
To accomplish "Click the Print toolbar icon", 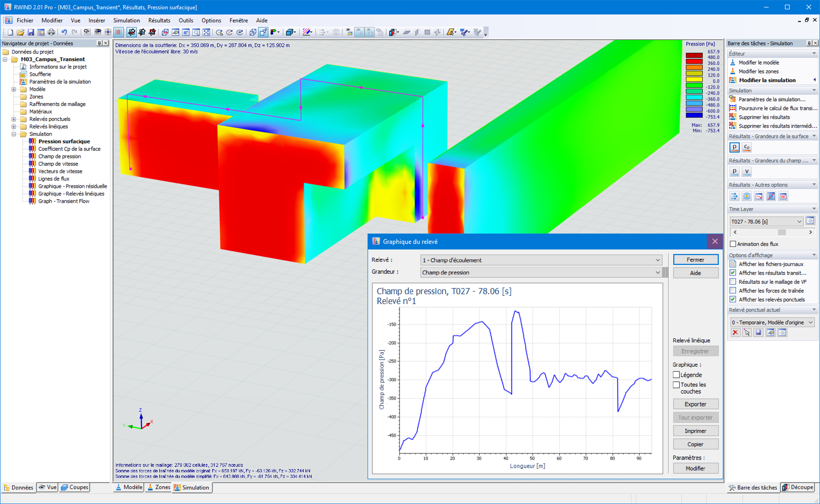I will [51, 32].
